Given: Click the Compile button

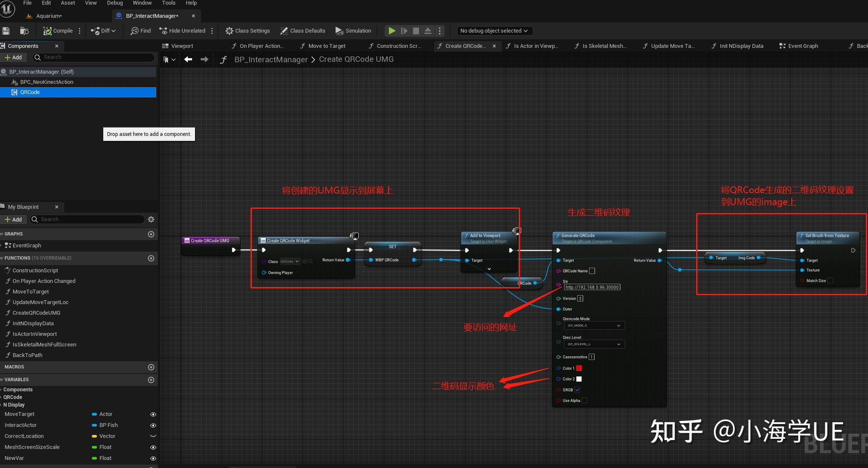Looking at the screenshot, I should (x=58, y=31).
